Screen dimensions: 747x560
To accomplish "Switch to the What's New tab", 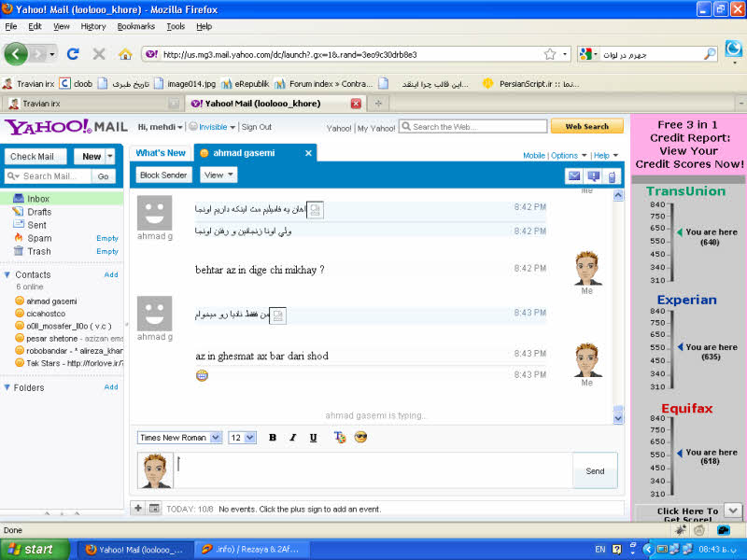I will tap(161, 153).
